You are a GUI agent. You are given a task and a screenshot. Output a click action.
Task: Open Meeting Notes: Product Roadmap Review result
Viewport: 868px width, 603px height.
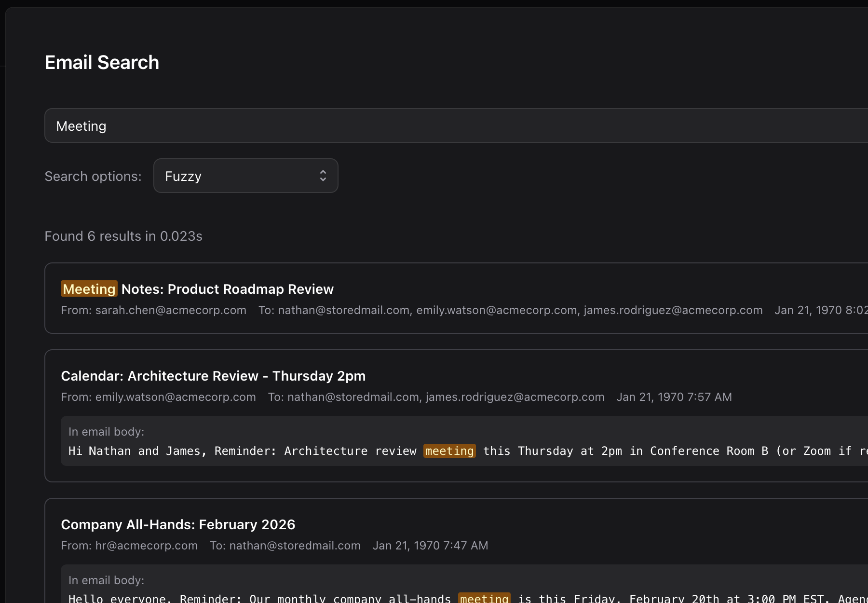coord(227,289)
